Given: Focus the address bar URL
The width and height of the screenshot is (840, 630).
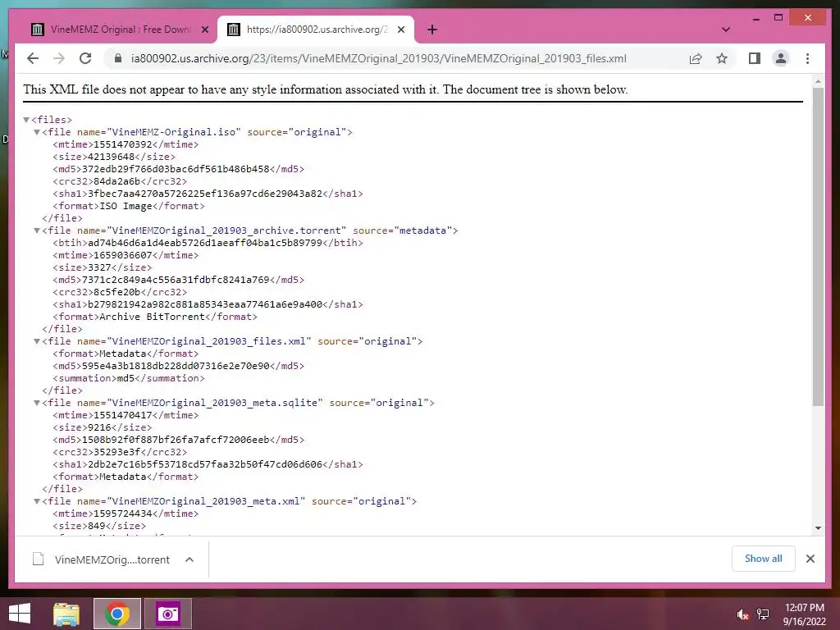Looking at the screenshot, I should (x=378, y=58).
